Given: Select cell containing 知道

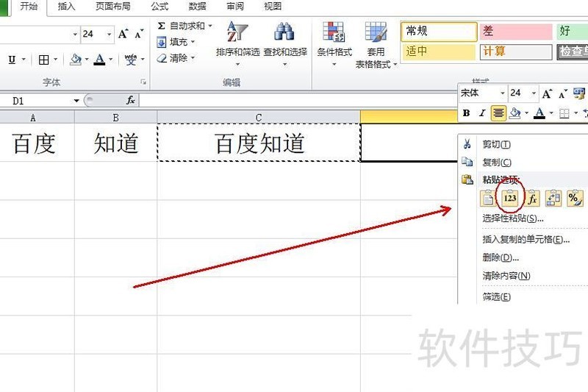Looking at the screenshot, I should 115,143.
